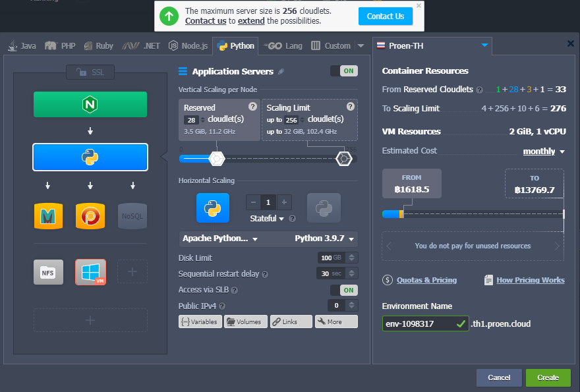Show Public IPv4 help
The image size is (580, 392).
coord(222,306)
